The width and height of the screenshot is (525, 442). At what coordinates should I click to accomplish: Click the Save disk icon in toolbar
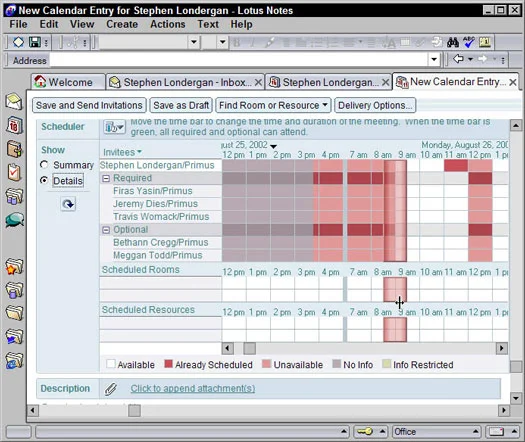(34, 42)
